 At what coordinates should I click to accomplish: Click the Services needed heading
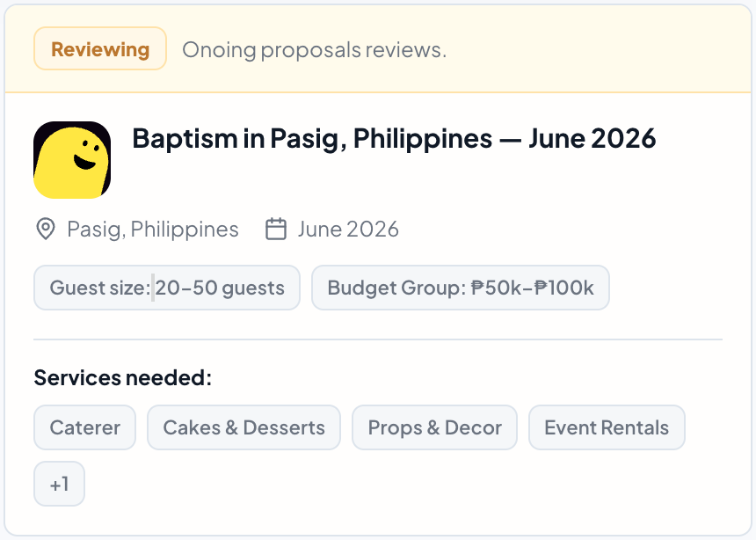[x=123, y=377]
